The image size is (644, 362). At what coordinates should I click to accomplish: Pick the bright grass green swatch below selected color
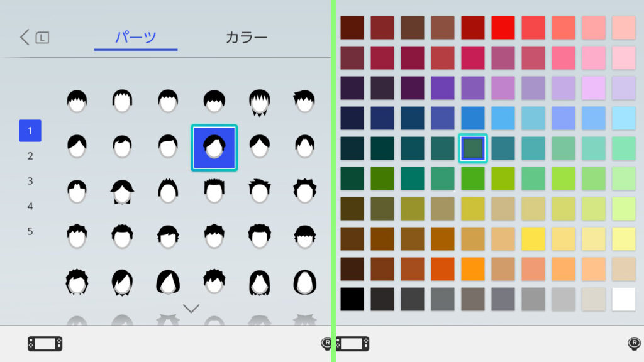click(473, 178)
